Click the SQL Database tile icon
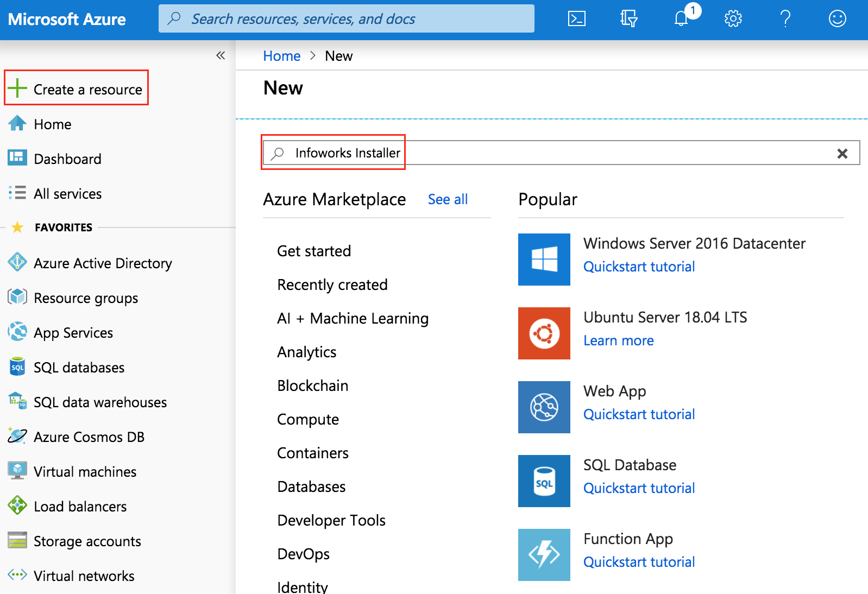 click(544, 481)
